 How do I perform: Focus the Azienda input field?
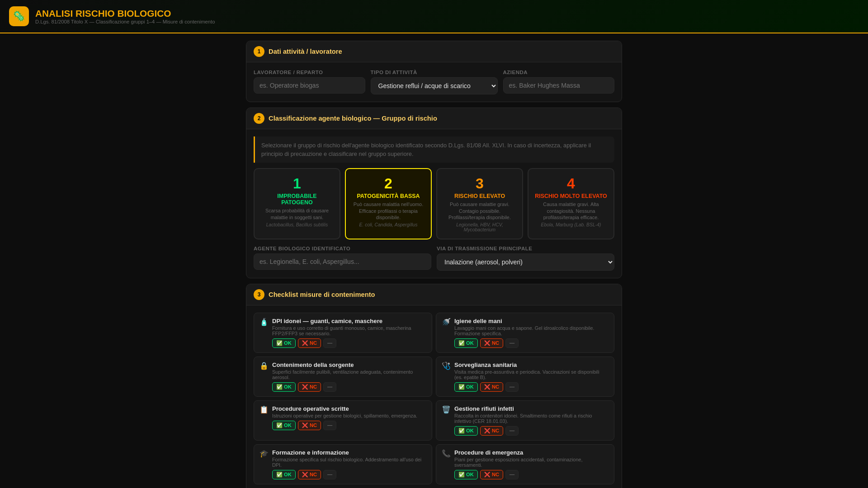click(x=559, y=85)
